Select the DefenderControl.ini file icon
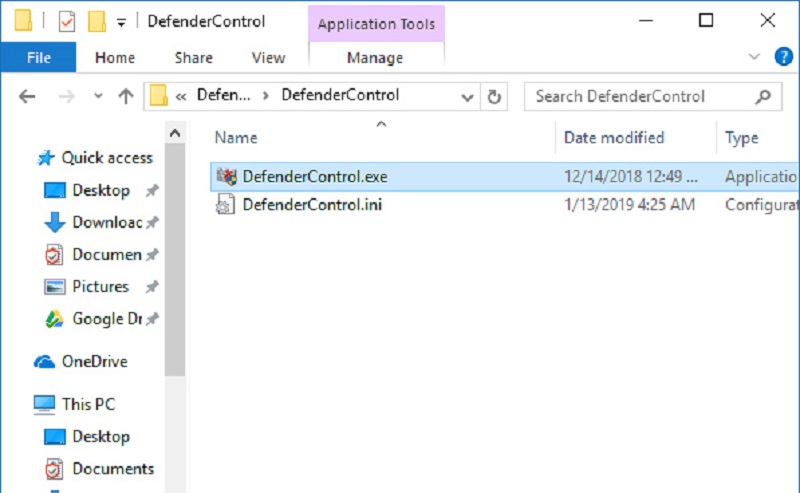 click(x=225, y=205)
